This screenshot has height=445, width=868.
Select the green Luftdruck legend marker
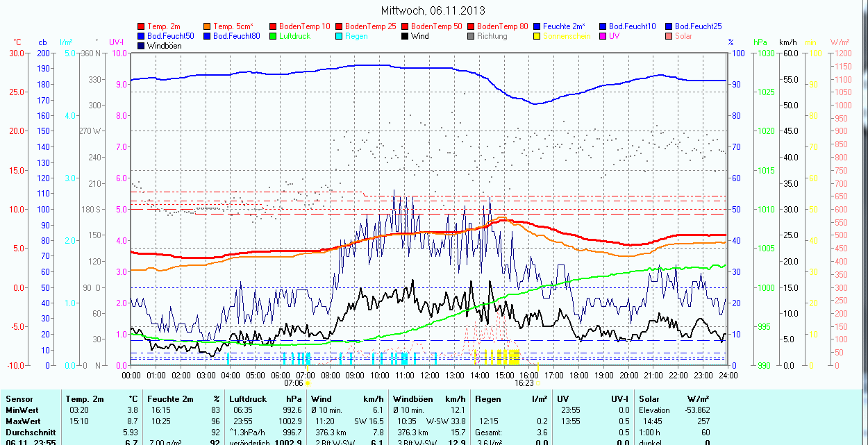coord(274,36)
